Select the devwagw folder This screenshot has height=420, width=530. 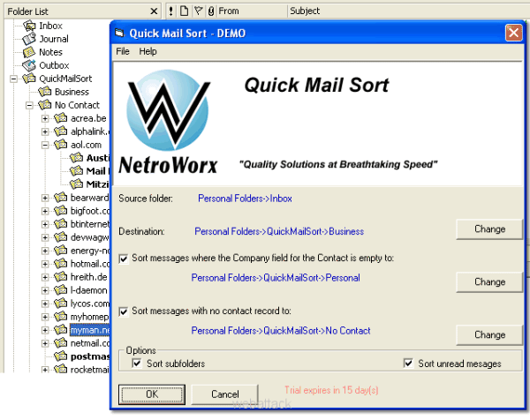(x=90, y=237)
